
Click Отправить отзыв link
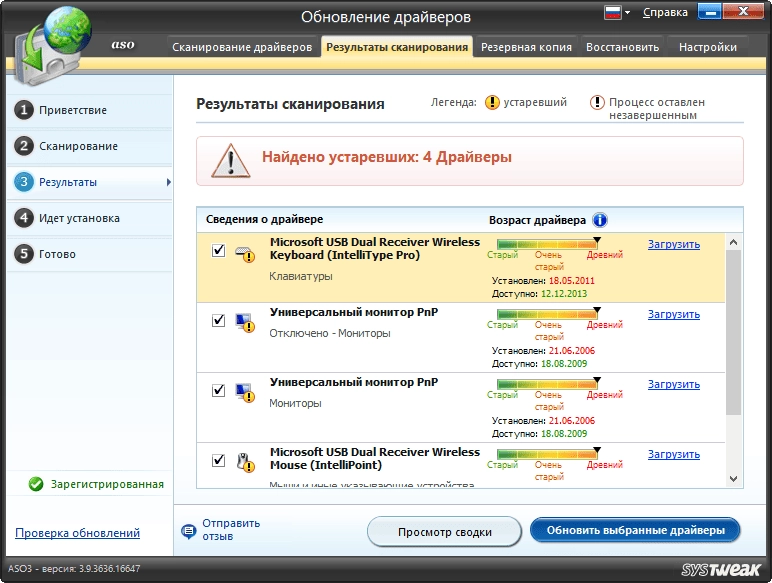pyautogui.click(x=231, y=529)
